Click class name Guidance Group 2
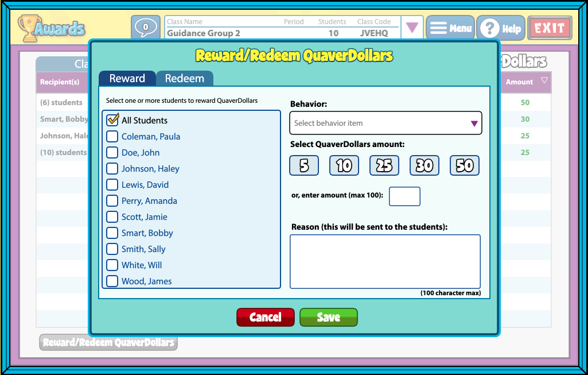588x375 pixels. (204, 33)
